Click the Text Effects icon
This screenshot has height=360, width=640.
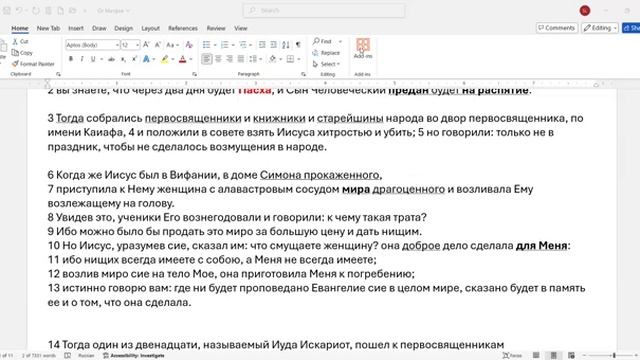[146, 59]
